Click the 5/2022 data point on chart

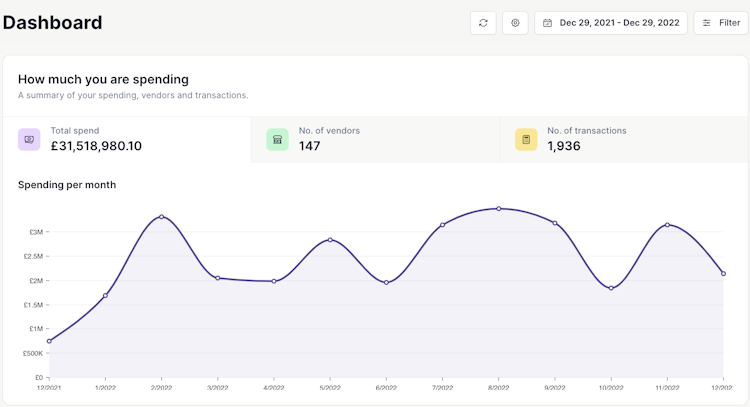click(x=330, y=240)
